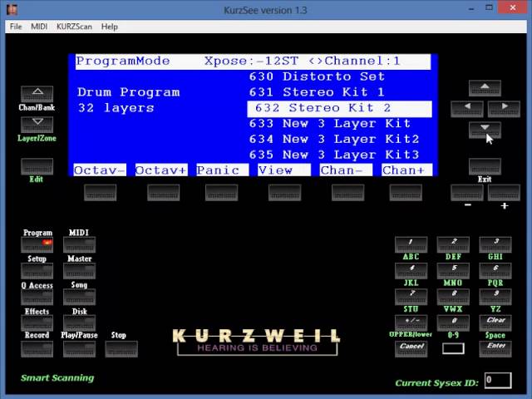Click the KurzSee title bar app icon
532x399 pixels.
coord(12,9)
